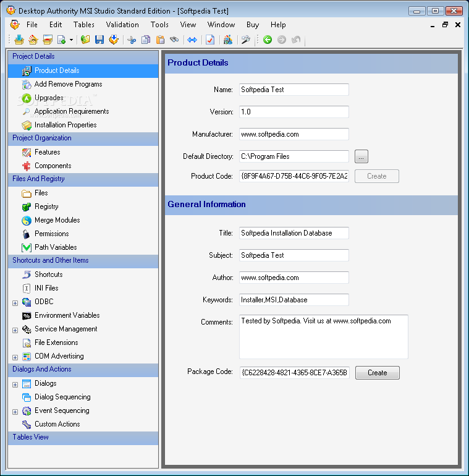
Task: Click the binoculars find icon
Action: pyautogui.click(x=174, y=40)
